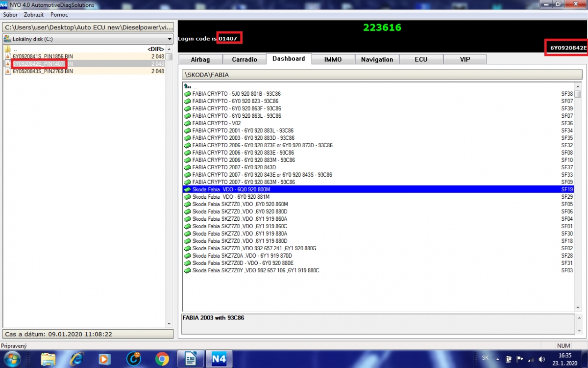588x368 pixels.
Task: Open Windows Media Player from taskbar
Action: coord(105,359)
